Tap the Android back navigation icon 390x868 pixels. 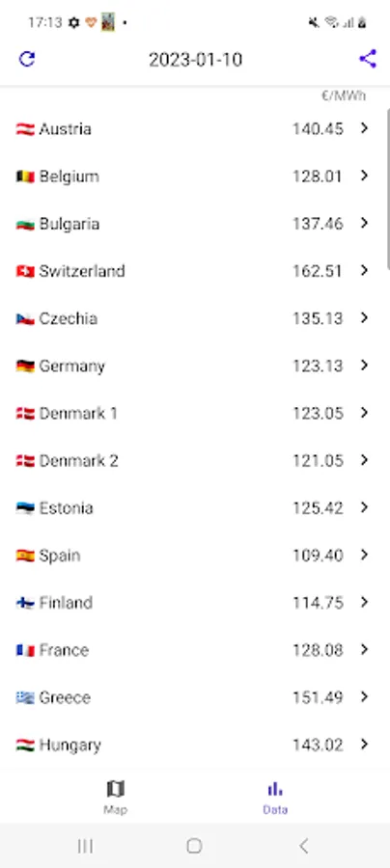tap(303, 845)
